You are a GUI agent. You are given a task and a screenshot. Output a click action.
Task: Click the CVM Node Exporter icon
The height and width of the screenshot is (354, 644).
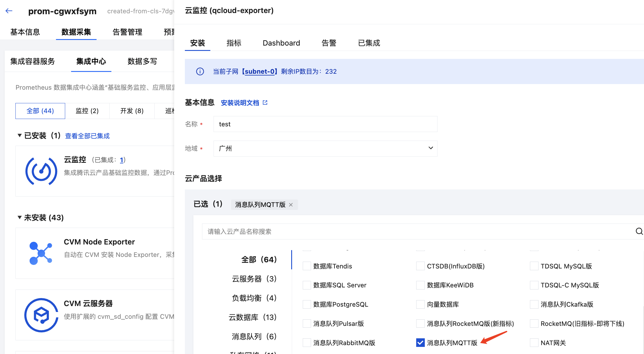[41, 253]
